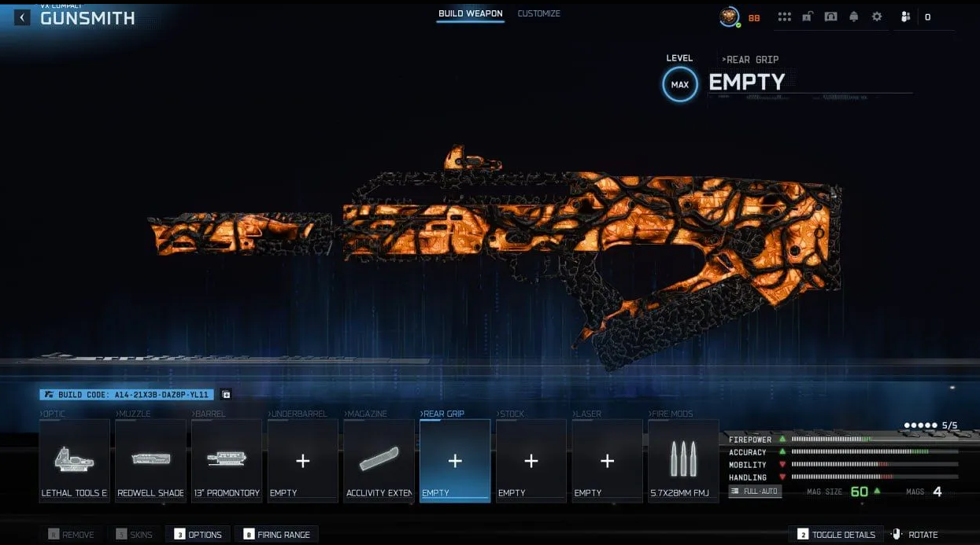The width and height of the screenshot is (980, 545).
Task: Click the >REAR GRIP header label near EMPTY
Action: point(750,60)
